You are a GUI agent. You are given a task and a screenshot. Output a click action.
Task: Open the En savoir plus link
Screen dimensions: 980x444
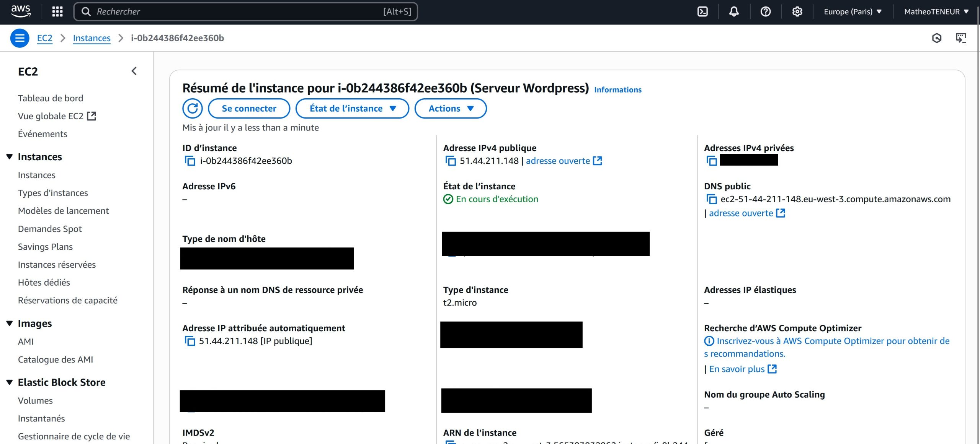[x=737, y=369]
